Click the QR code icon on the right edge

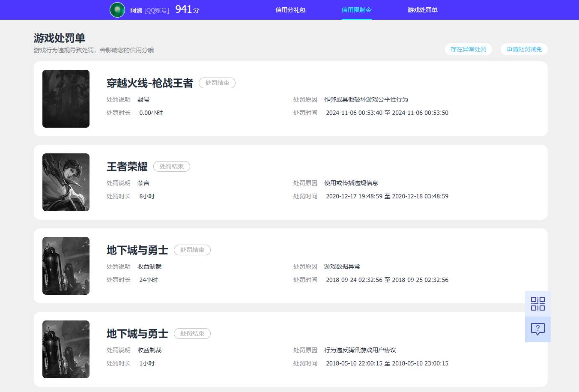tap(537, 303)
